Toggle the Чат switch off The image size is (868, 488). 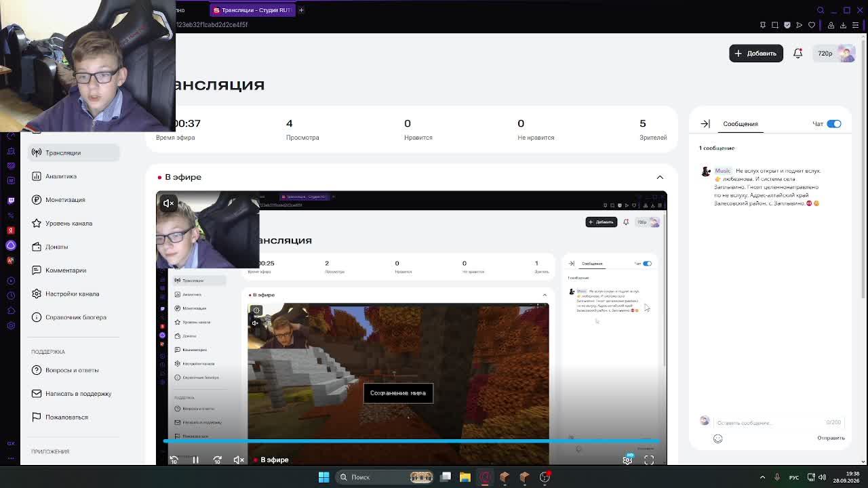tap(834, 124)
